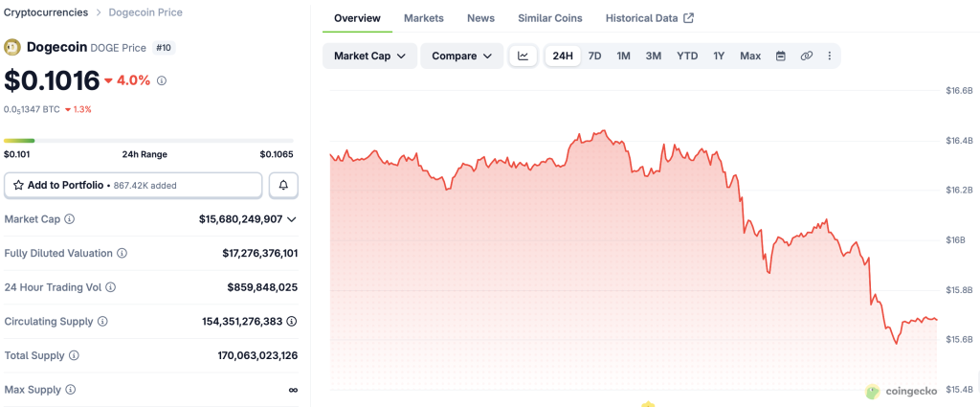980x407 pixels.
Task: Select 3M chart range
Action: pos(653,56)
